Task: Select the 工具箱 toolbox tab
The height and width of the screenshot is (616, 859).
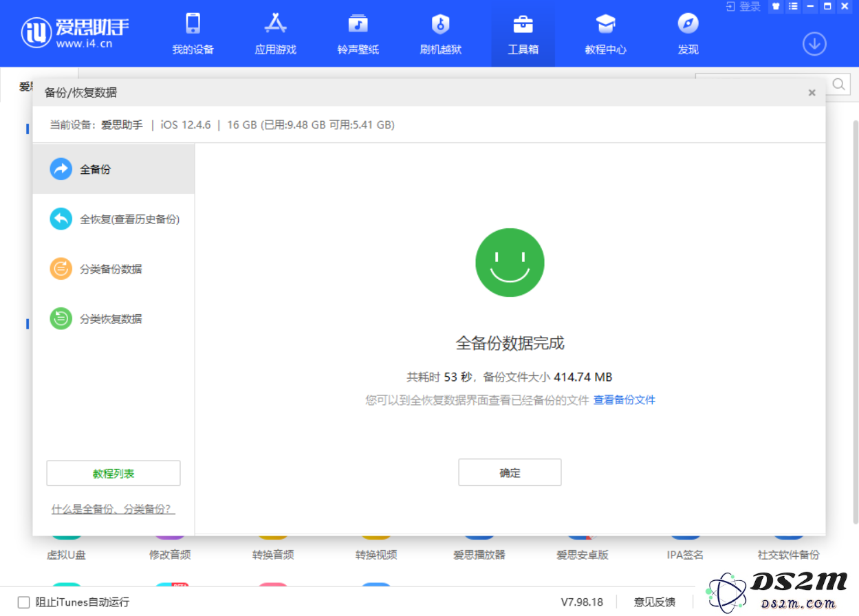Action: pyautogui.click(x=523, y=33)
